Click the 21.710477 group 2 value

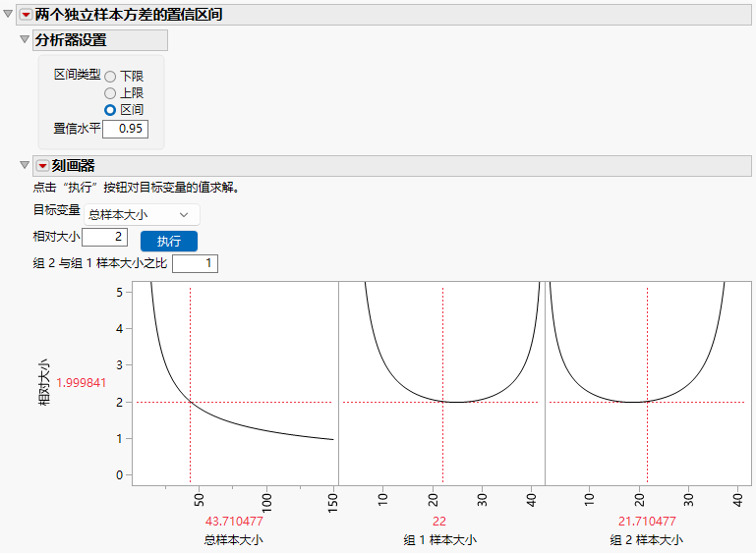point(647,522)
